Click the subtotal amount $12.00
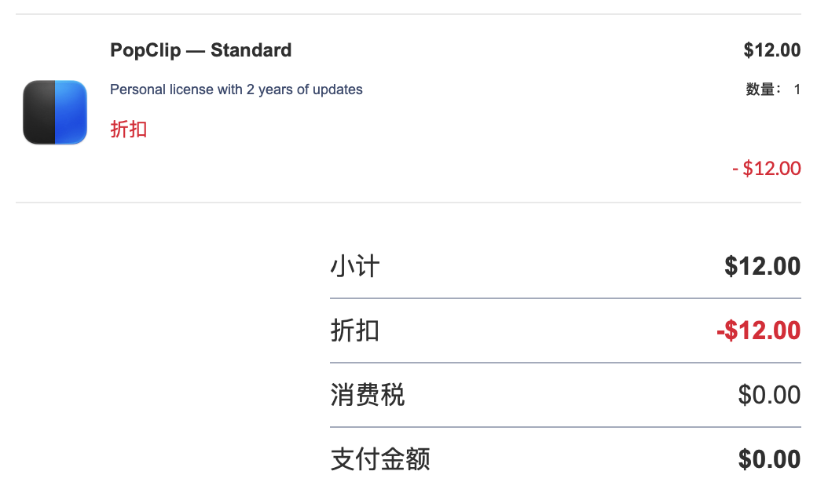This screenshot has width=839, height=504. click(x=763, y=266)
